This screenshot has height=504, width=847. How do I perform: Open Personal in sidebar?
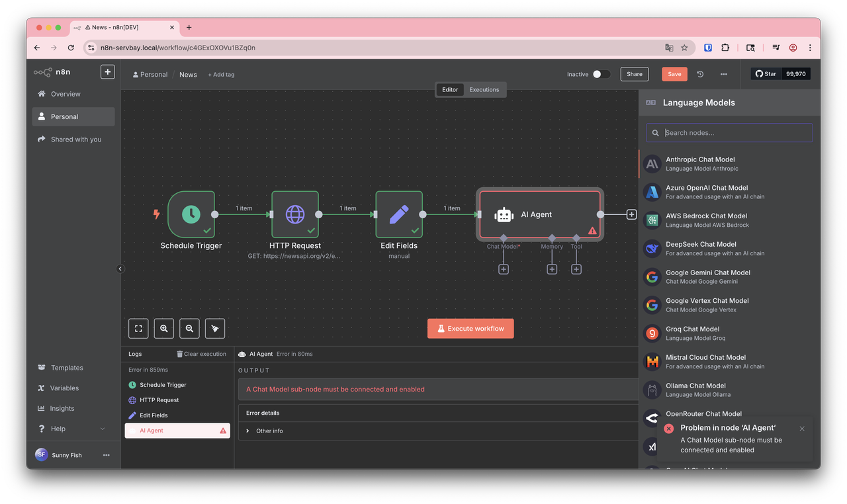tap(73, 116)
